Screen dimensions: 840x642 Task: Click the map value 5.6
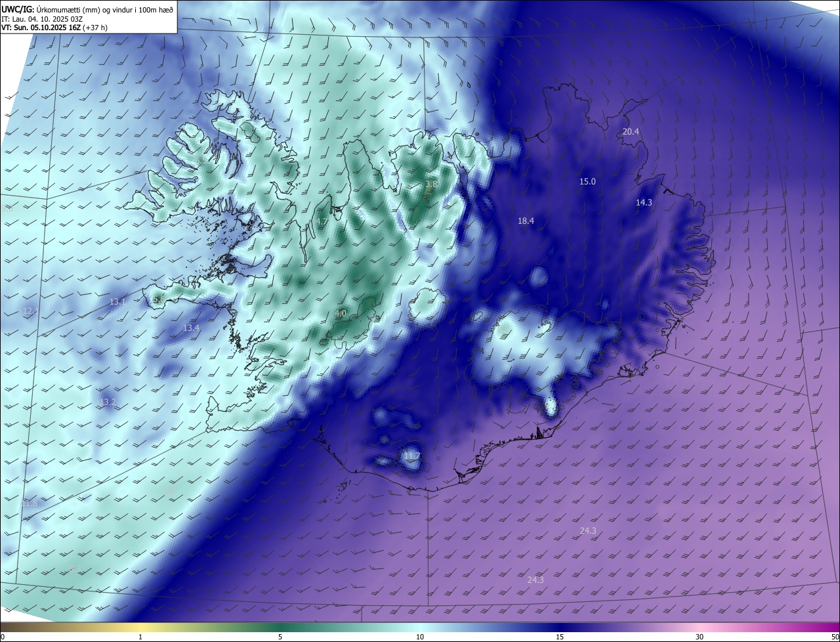157,299
